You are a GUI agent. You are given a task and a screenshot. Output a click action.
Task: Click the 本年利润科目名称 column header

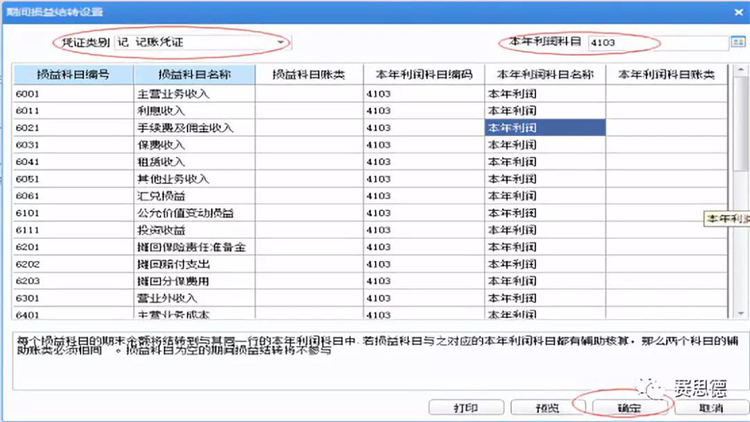545,75
